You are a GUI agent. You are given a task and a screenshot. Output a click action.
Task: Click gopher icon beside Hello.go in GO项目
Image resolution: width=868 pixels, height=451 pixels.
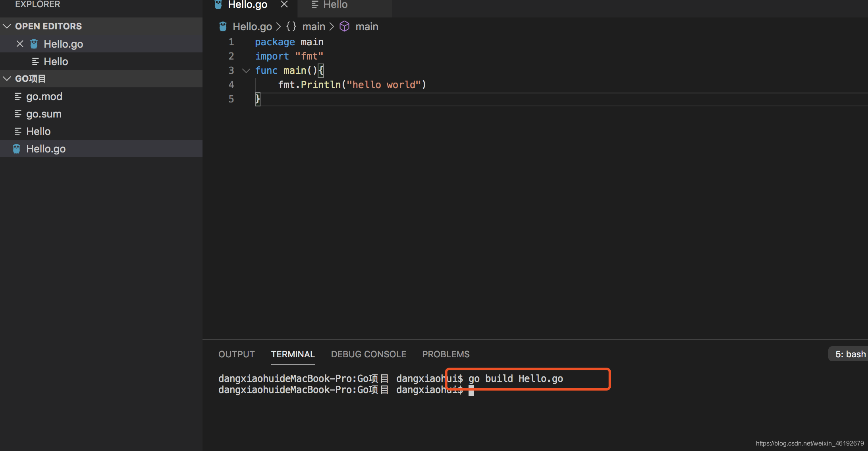pyautogui.click(x=17, y=148)
